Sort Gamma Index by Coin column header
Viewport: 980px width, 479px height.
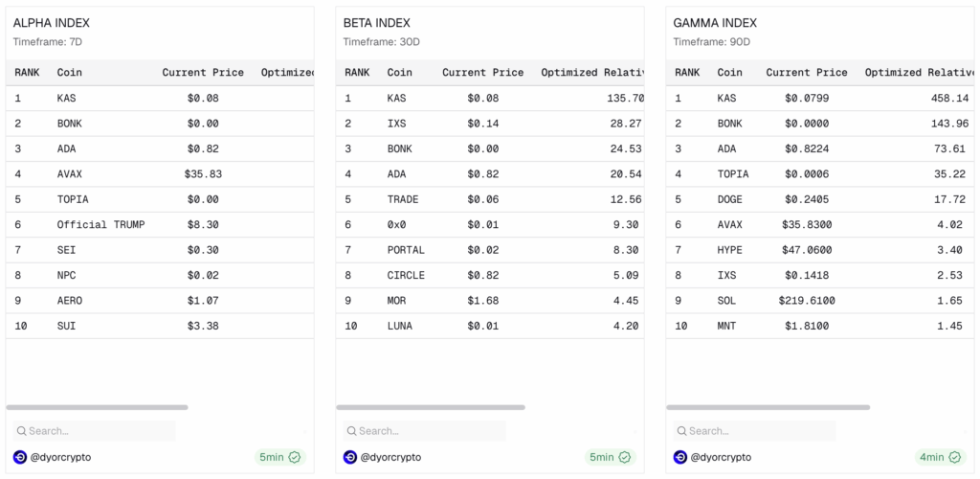[729, 73]
